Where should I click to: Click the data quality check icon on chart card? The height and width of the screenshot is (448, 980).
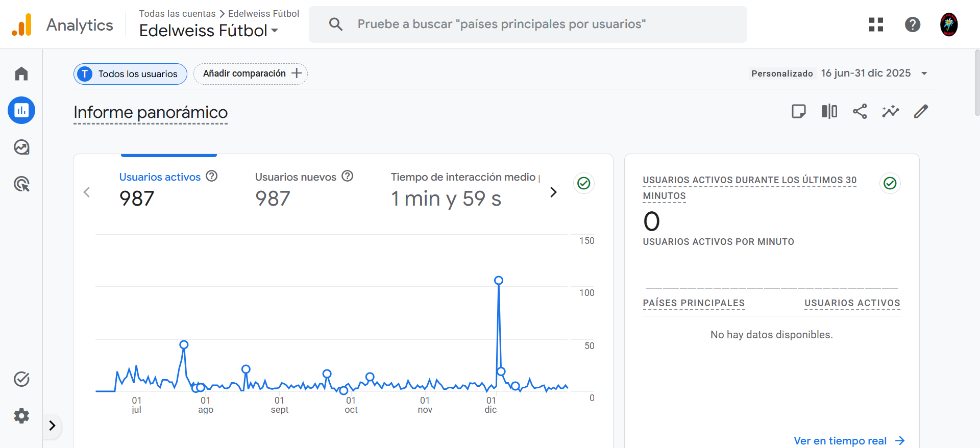tap(584, 183)
